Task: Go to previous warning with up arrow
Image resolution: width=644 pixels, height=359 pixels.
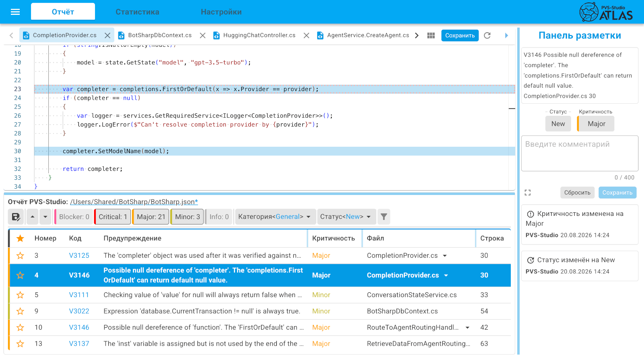Action: click(33, 217)
